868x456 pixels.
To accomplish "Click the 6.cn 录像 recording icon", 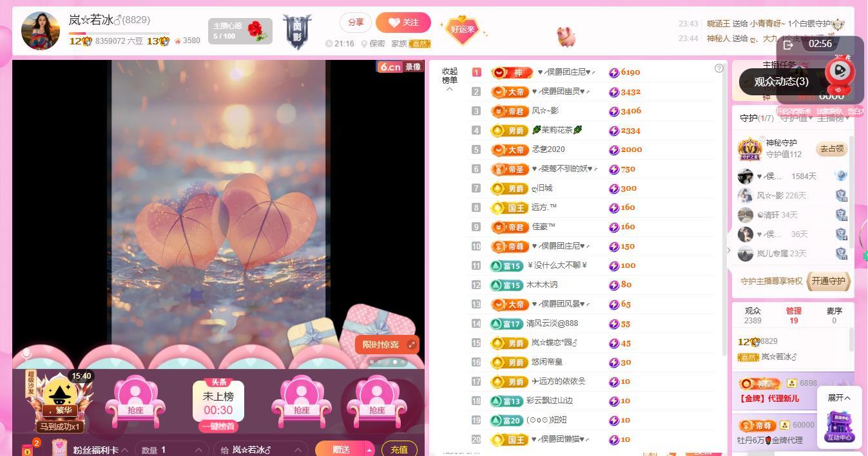I will pyautogui.click(x=401, y=66).
